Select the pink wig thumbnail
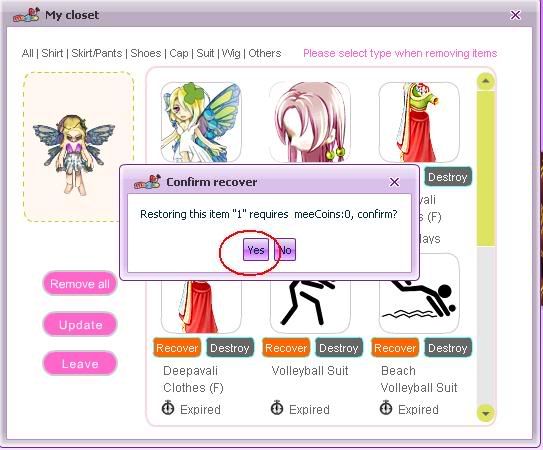Viewport: 543px width, 450px height. 310,122
